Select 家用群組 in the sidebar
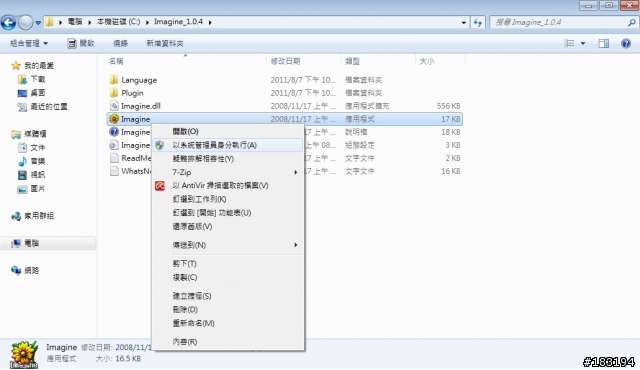The height and width of the screenshot is (370, 640). point(33,216)
